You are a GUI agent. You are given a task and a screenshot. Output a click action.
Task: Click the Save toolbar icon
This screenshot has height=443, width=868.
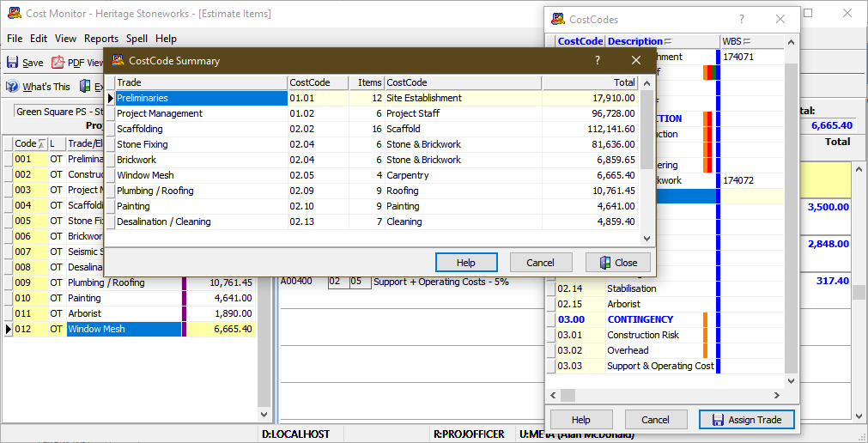click(x=12, y=62)
